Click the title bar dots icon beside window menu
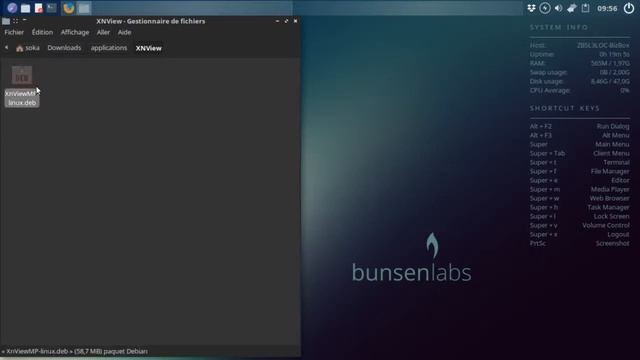Screen dimensions: 640x360 click(16, 21)
